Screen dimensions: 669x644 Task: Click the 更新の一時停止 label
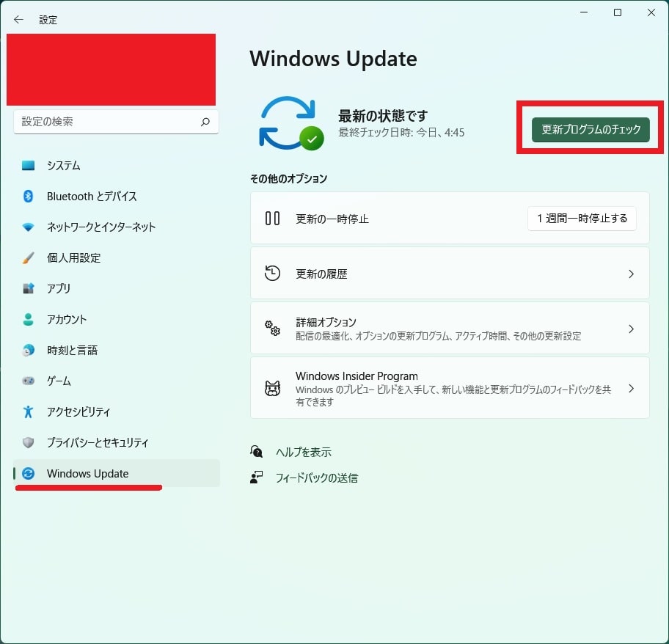[x=332, y=219]
